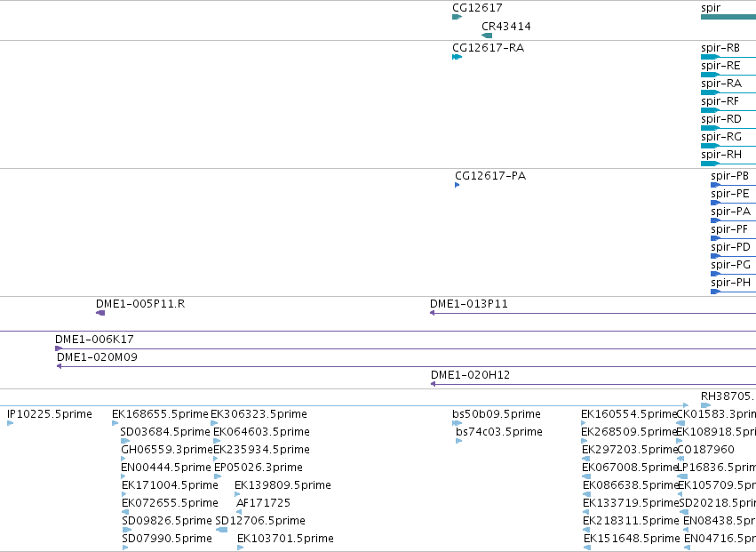Click the spir-PG protein label
Image resolution: width=756 pixels, height=552 pixels.
click(730, 264)
